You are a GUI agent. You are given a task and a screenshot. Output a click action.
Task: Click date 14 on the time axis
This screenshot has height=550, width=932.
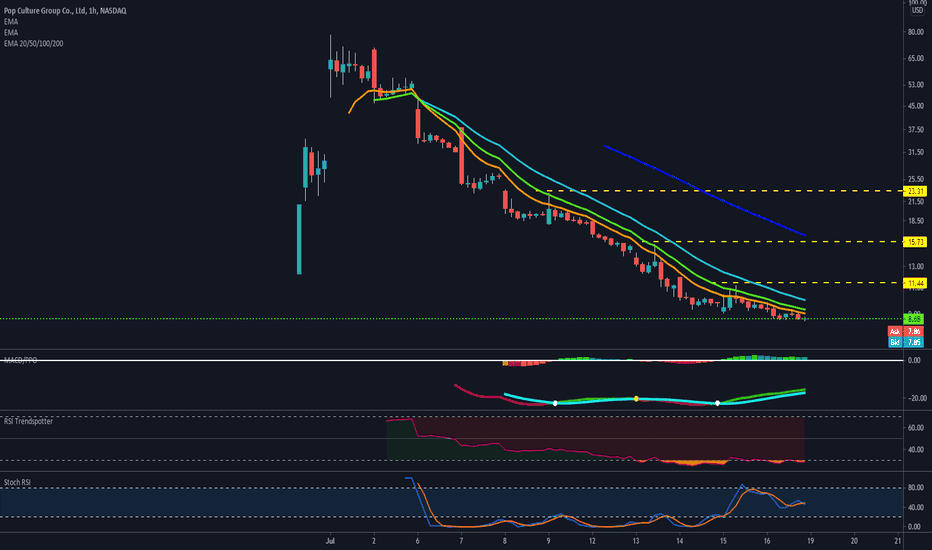(679, 541)
